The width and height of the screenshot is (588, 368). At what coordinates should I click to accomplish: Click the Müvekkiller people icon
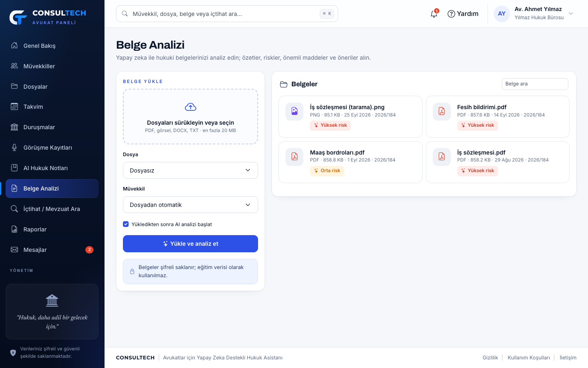(14, 66)
